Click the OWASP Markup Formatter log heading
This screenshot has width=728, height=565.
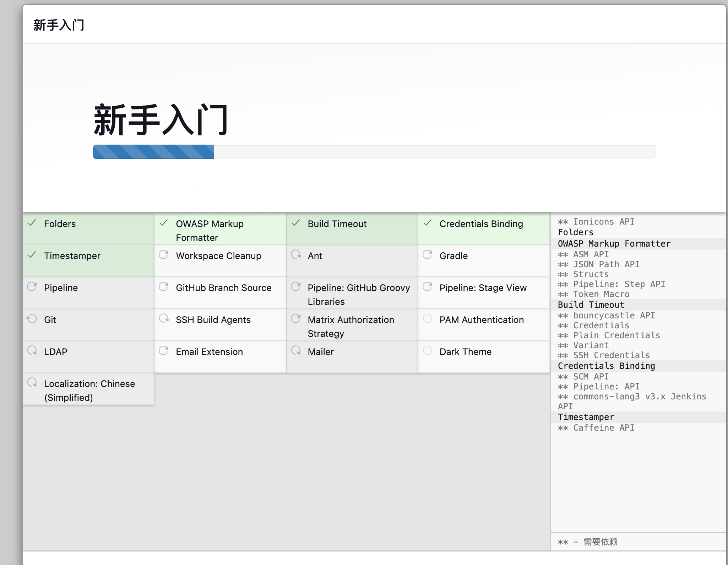tap(614, 244)
